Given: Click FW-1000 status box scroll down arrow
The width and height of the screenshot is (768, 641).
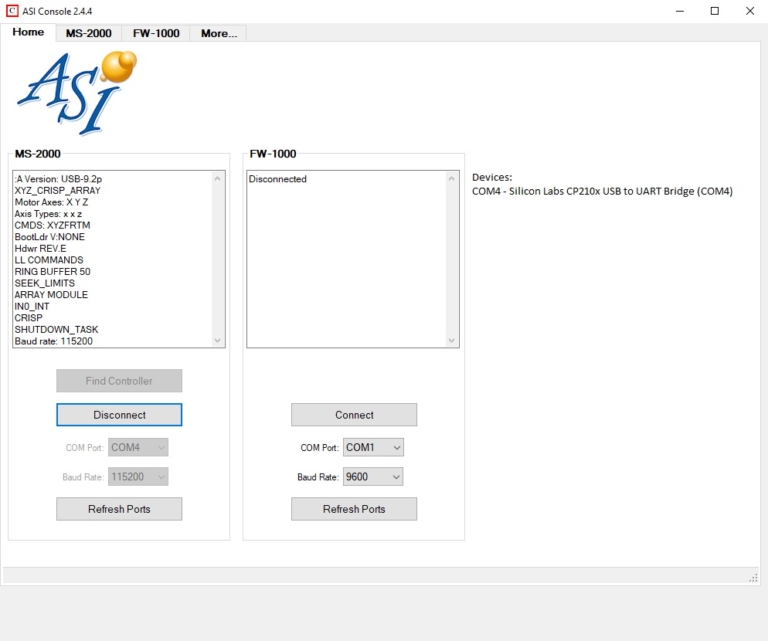Looking at the screenshot, I should [x=452, y=340].
